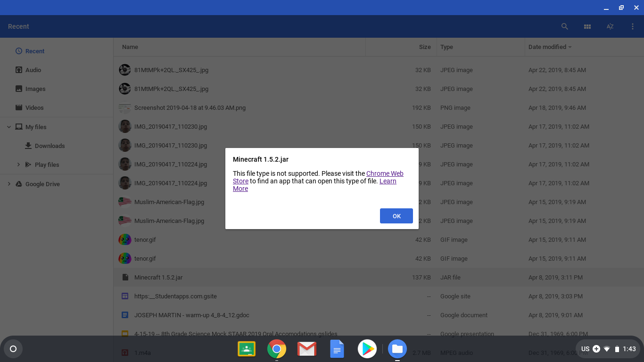Click Apr 8, 2019, 3:11 PM date
This screenshot has height=362, width=644.
[x=555, y=277]
